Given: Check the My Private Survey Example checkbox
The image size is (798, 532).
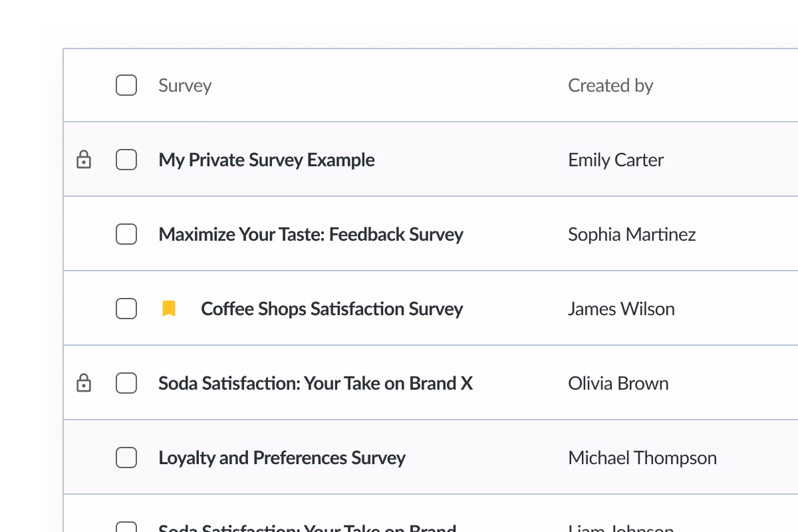Looking at the screenshot, I should (x=126, y=160).
